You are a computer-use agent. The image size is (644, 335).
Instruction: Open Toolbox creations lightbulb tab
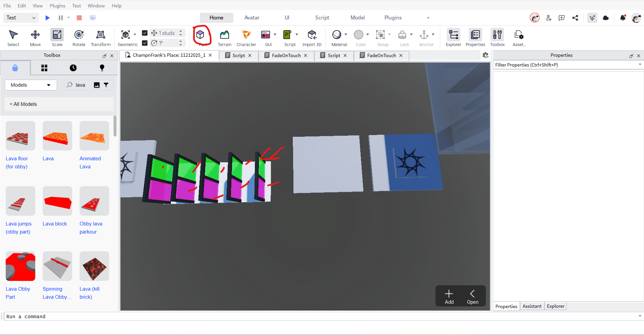click(x=102, y=68)
